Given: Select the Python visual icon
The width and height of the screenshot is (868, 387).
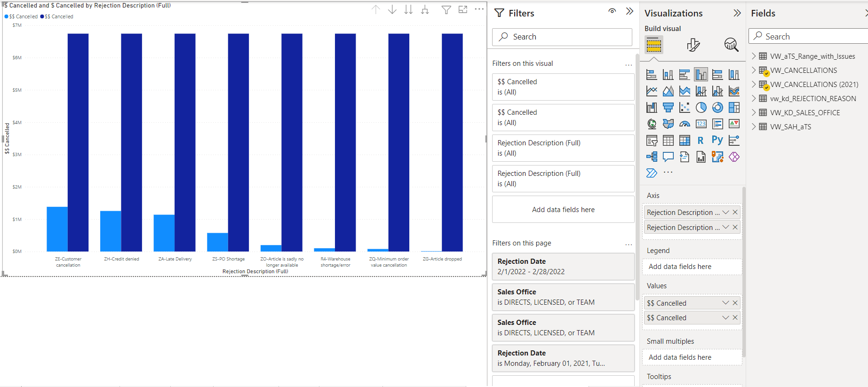Looking at the screenshot, I should pos(717,140).
